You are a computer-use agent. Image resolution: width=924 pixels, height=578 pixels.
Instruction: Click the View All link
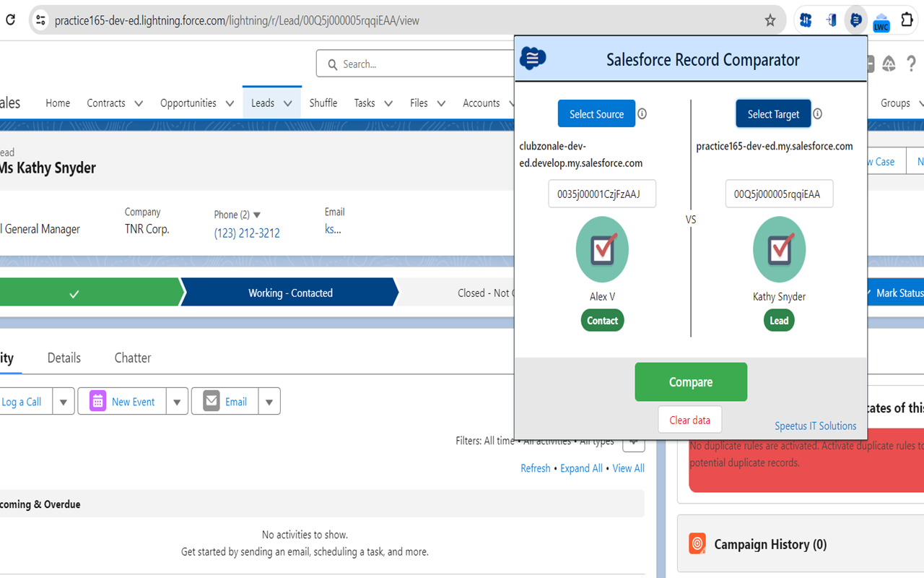[629, 468]
